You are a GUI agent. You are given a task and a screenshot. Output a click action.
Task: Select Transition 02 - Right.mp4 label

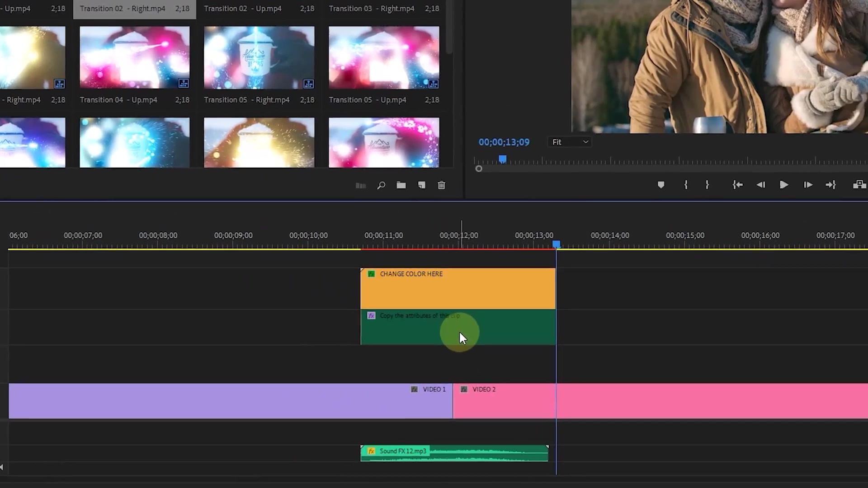click(x=123, y=9)
